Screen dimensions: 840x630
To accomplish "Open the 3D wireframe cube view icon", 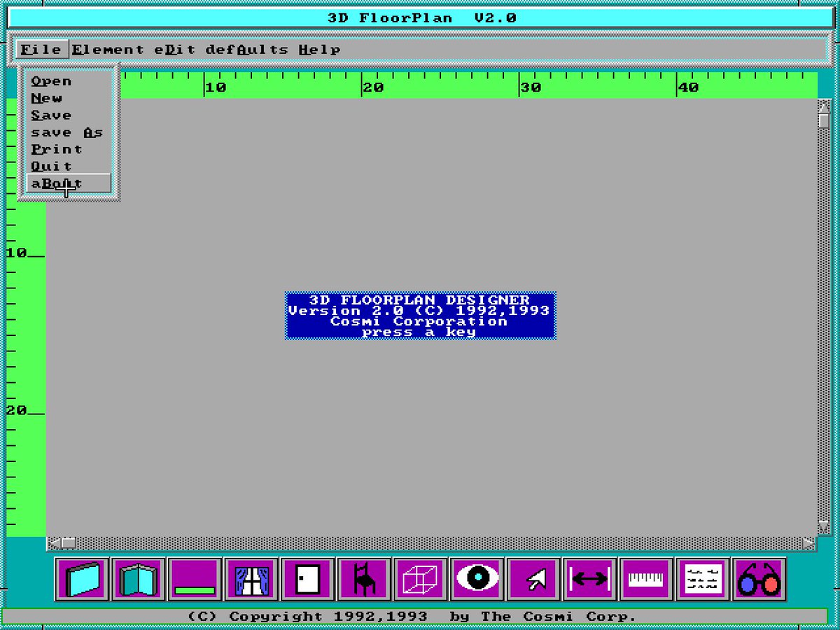I will 421,580.
